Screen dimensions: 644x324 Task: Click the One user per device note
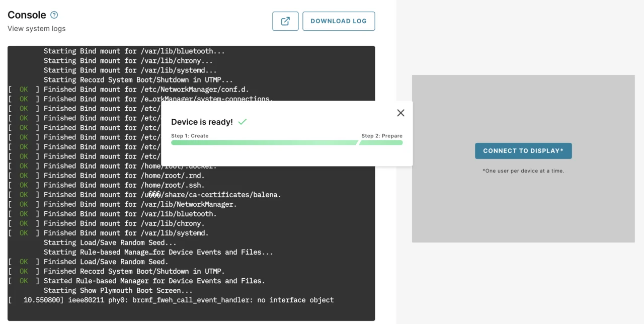[523, 171]
